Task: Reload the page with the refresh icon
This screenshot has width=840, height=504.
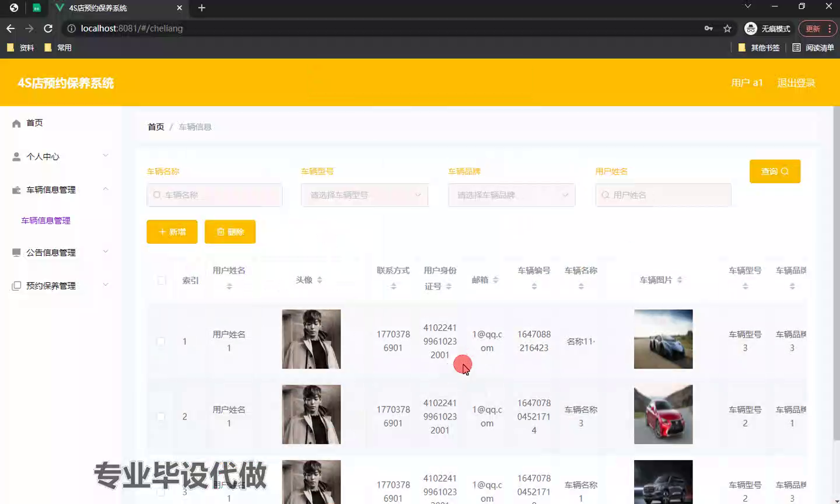Action: click(48, 28)
